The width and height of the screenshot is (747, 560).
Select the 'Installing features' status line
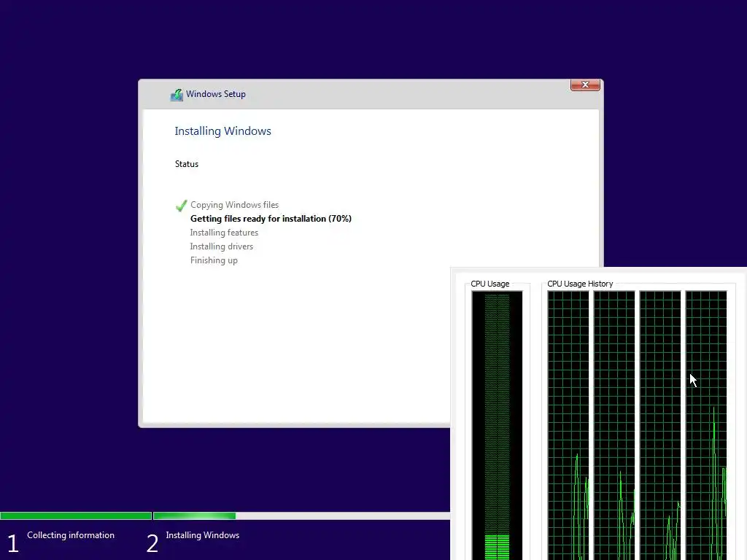[x=224, y=233]
